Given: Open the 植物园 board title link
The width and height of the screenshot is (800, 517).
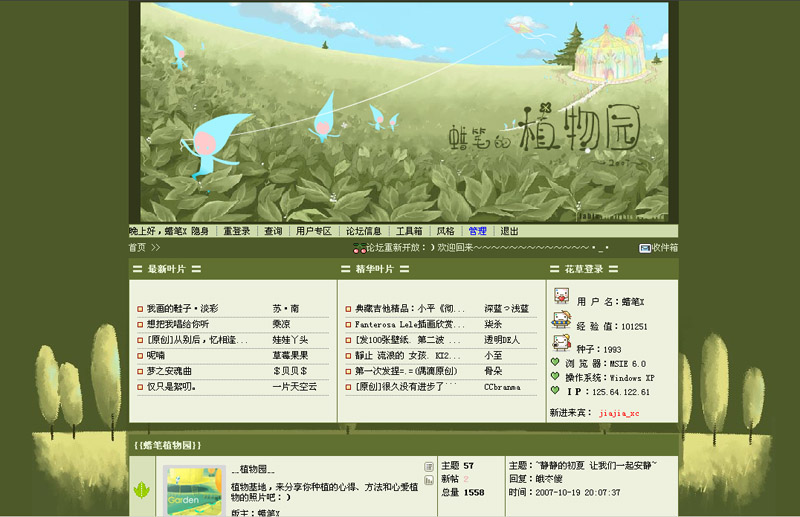Looking at the screenshot, I should click(x=253, y=469).
